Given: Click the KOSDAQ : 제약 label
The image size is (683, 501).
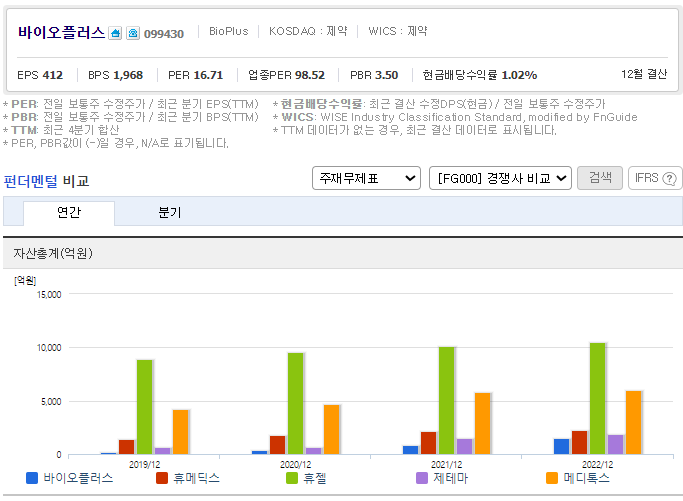Looking at the screenshot, I should [308, 31].
